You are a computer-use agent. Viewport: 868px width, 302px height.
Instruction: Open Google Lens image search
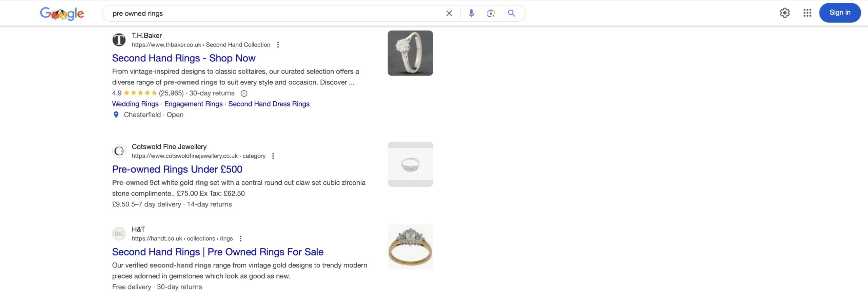coord(490,13)
